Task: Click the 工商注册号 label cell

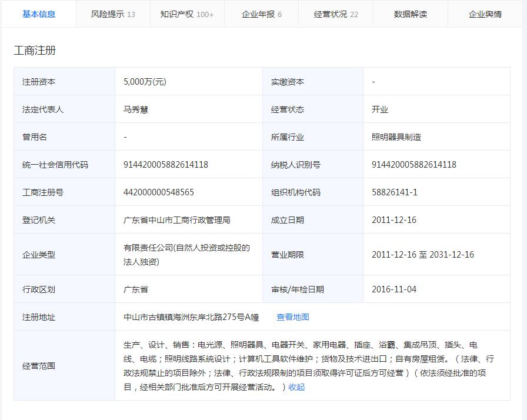Action: coord(64,192)
